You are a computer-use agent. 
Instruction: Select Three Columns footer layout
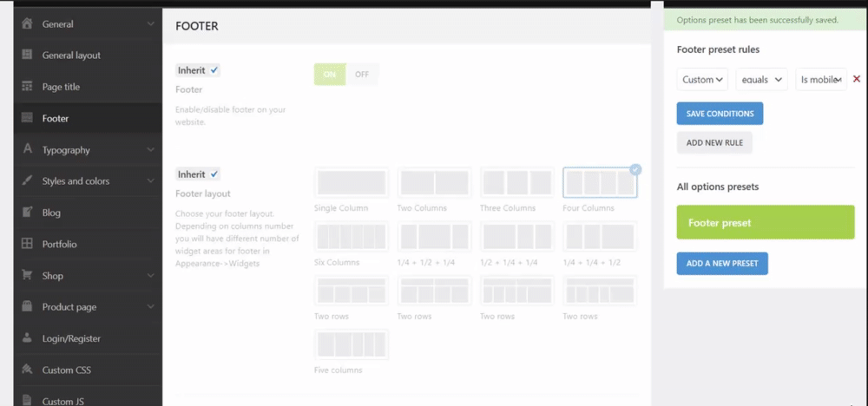(517, 182)
